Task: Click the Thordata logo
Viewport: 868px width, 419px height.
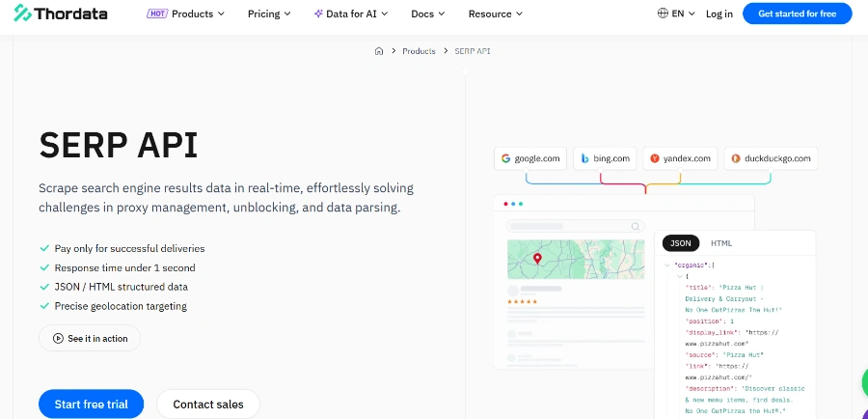Action: click(61, 14)
